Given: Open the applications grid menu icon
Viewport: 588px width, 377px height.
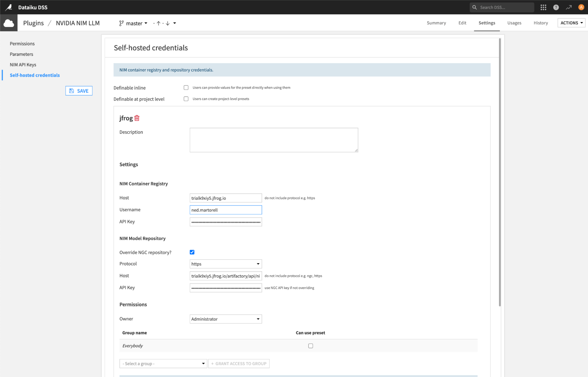Looking at the screenshot, I should coord(543,7).
